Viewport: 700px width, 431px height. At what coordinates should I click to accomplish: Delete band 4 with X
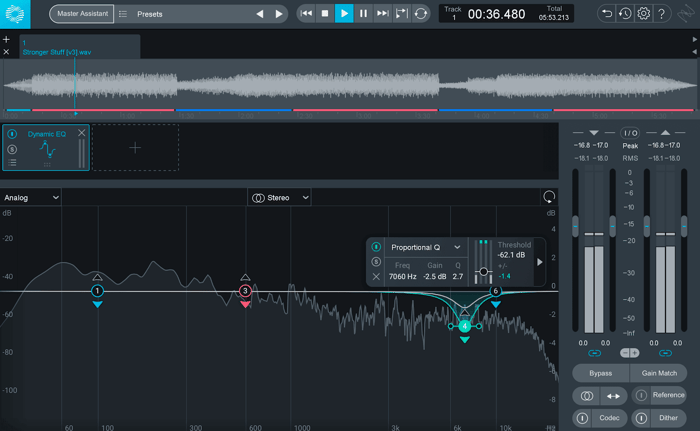(x=376, y=277)
